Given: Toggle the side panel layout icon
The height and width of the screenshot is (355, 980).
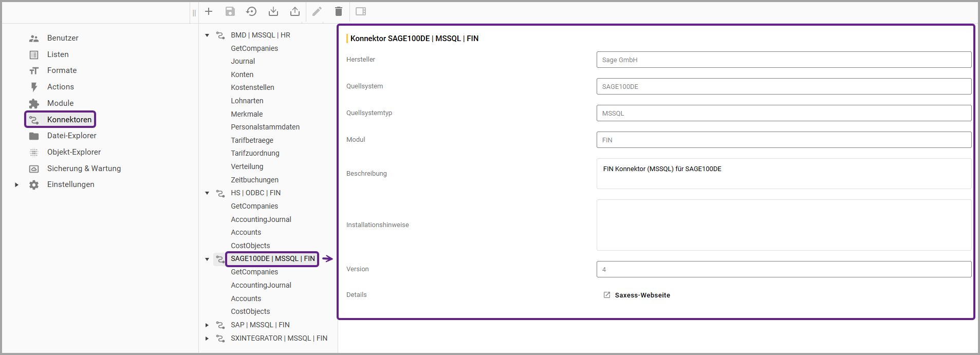Looking at the screenshot, I should (x=361, y=11).
